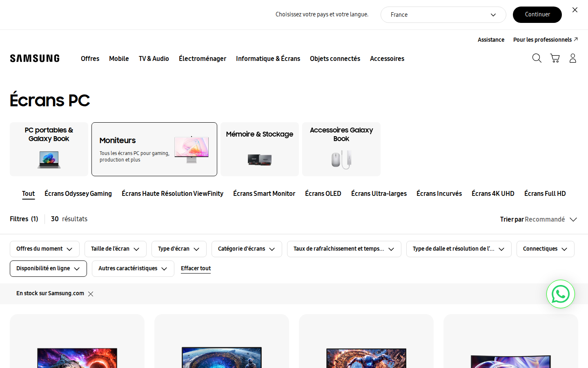This screenshot has height=368, width=588.
Task: Switch to the Écrans Odyssey Gaming tab
Action: tap(78, 194)
